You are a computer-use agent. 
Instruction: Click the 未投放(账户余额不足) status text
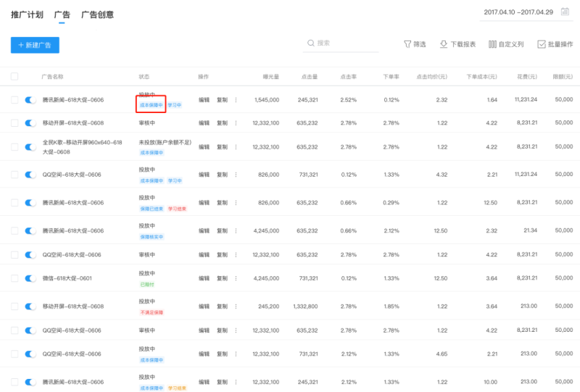[165, 142]
